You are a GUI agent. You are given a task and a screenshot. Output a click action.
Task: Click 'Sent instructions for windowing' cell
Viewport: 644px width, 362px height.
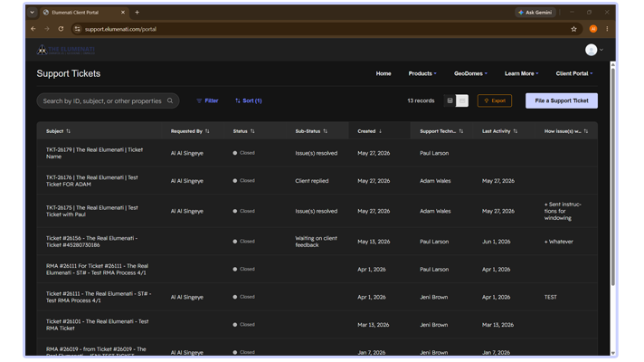point(563,211)
